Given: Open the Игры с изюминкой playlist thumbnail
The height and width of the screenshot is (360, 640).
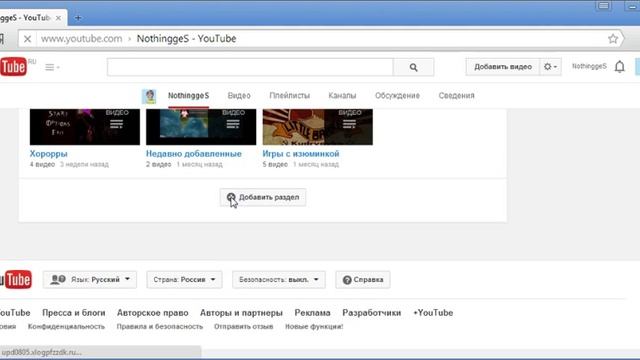Looking at the screenshot, I should (318, 127).
